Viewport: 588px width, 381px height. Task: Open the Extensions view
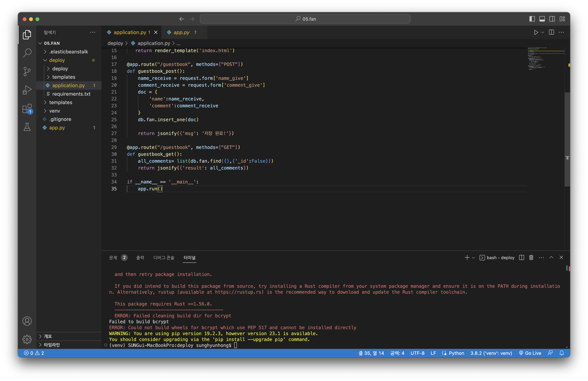pyautogui.click(x=27, y=109)
